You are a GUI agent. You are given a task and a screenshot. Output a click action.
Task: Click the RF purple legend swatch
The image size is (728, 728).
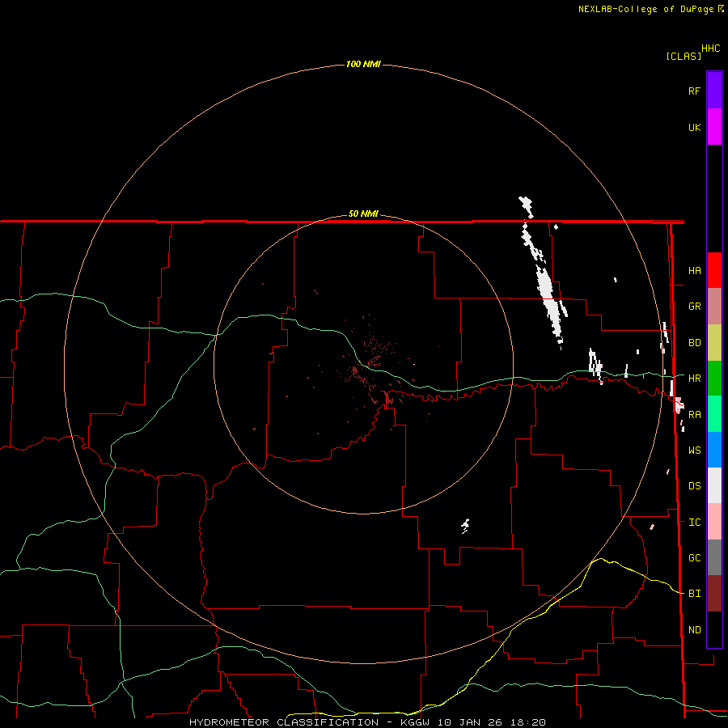[714, 91]
